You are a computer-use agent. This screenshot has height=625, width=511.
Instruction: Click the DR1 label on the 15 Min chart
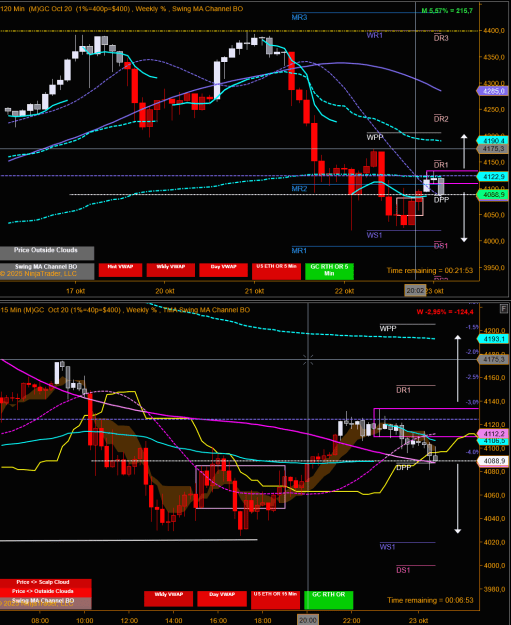403,390
